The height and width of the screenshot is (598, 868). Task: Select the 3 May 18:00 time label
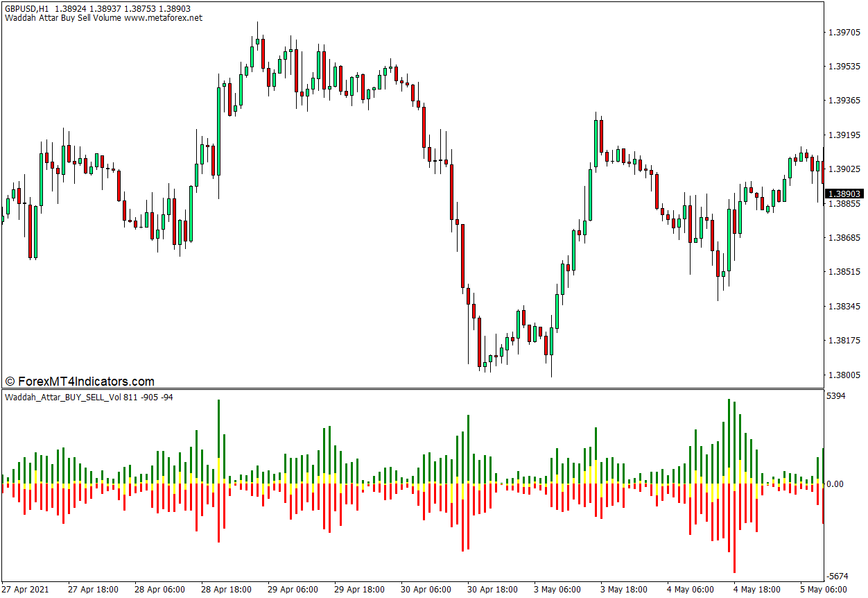click(x=625, y=590)
